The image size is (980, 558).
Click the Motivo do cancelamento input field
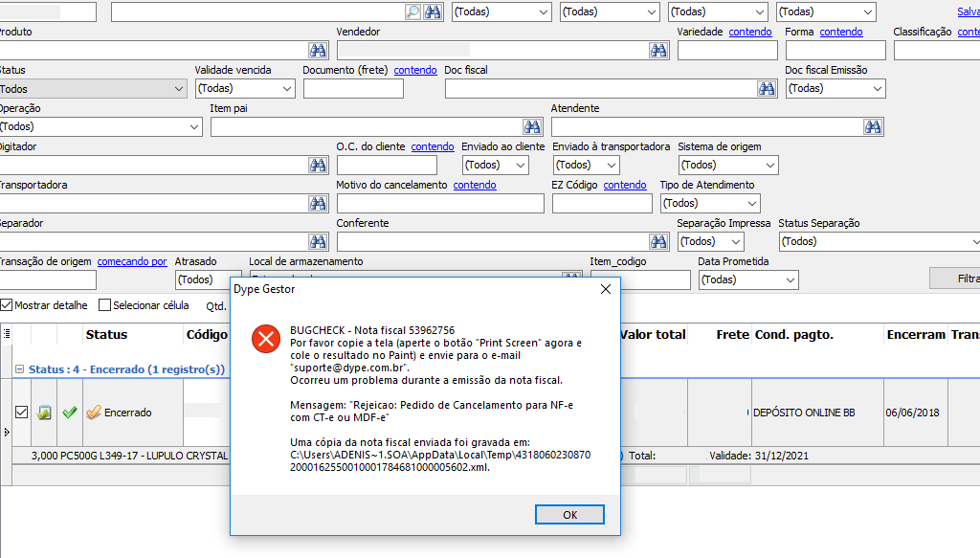tap(440, 203)
